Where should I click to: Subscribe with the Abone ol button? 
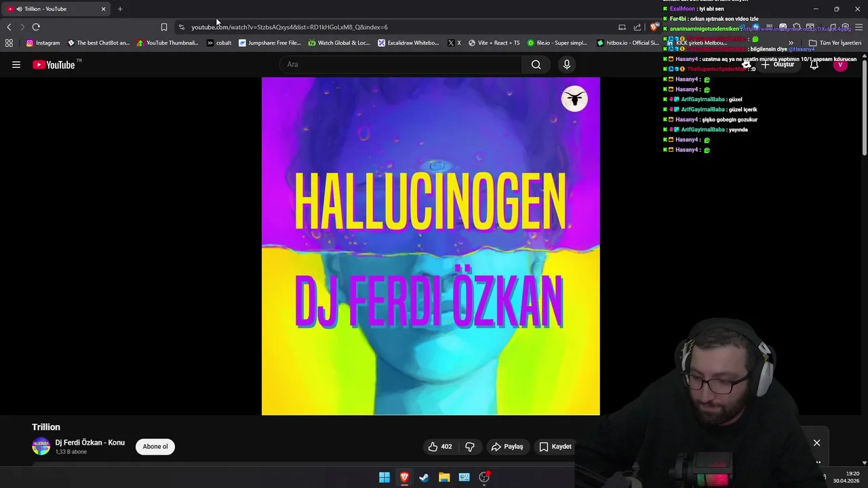155,447
